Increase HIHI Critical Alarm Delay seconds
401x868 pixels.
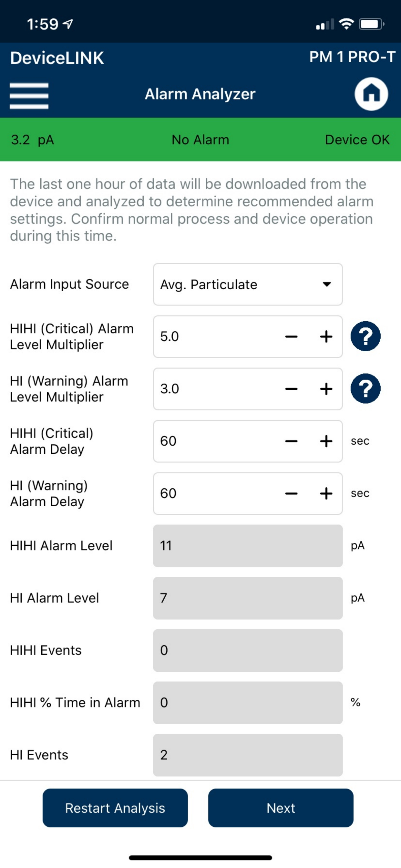click(326, 441)
